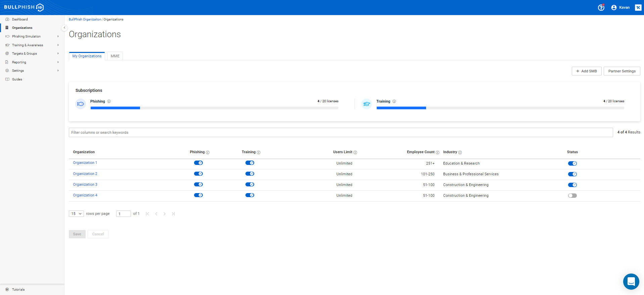Toggle Training for Organization 1
The width and height of the screenshot is (644, 295).
pos(250,163)
